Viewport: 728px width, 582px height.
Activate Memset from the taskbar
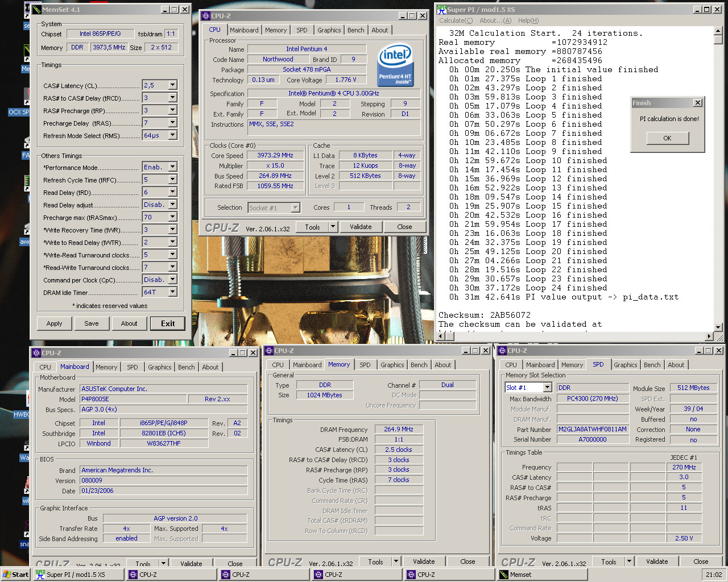[x=543, y=575]
